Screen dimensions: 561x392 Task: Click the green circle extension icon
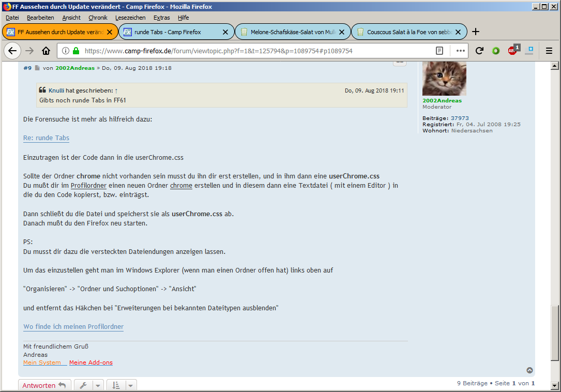pyautogui.click(x=496, y=51)
